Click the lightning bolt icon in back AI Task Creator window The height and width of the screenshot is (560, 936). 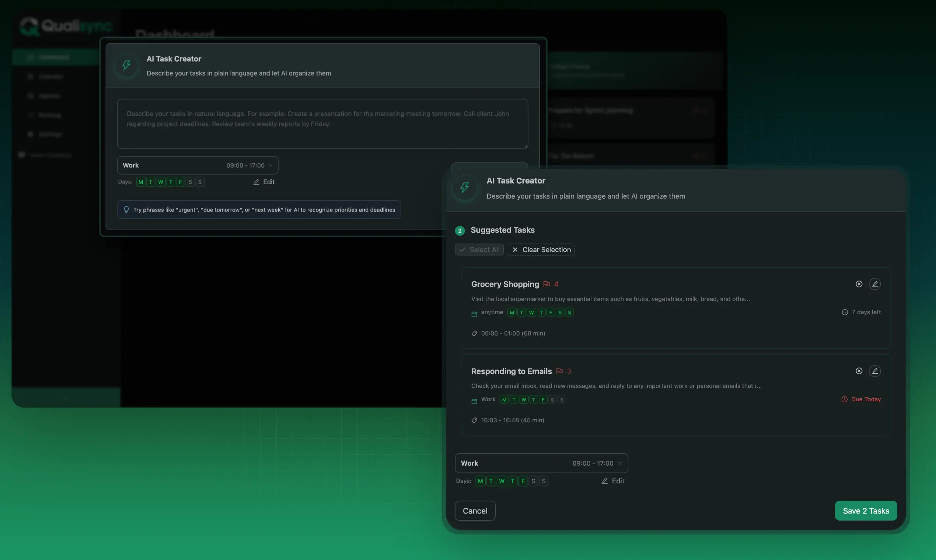(126, 65)
